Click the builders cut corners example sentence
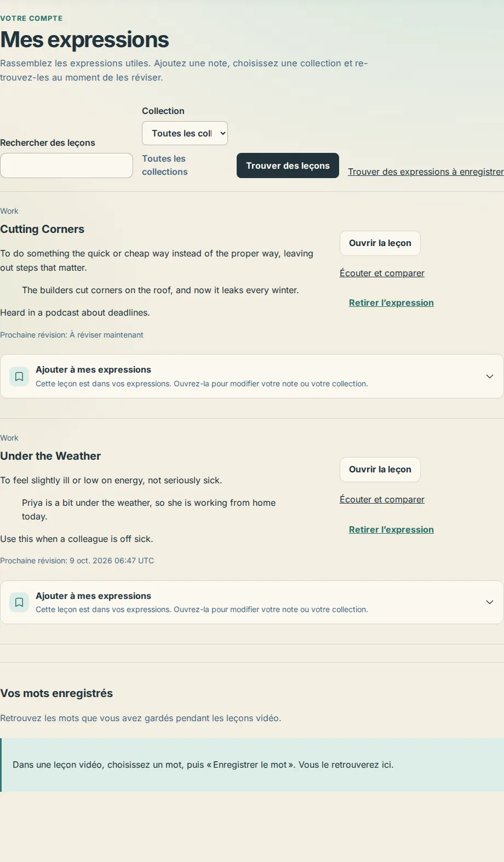The height and width of the screenshot is (862, 504). pos(161,290)
